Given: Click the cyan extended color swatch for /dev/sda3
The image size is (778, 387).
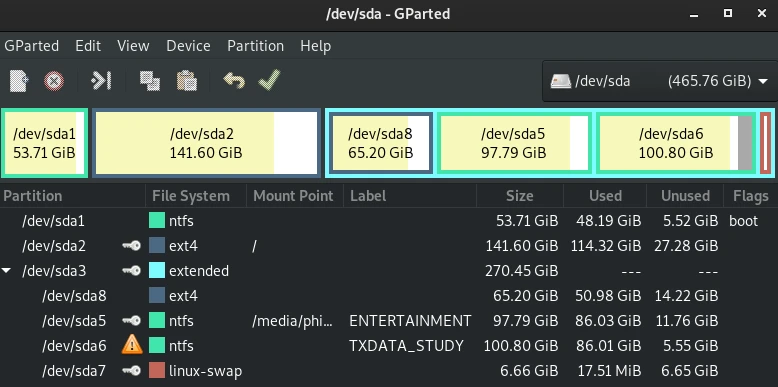Looking at the screenshot, I should [157, 271].
